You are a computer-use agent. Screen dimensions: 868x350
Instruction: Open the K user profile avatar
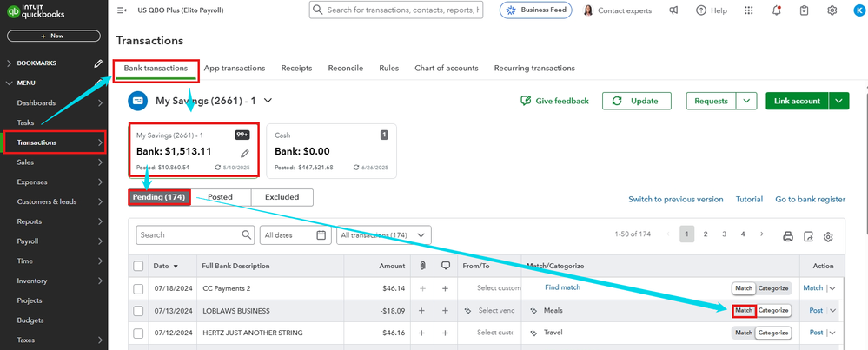(858, 10)
